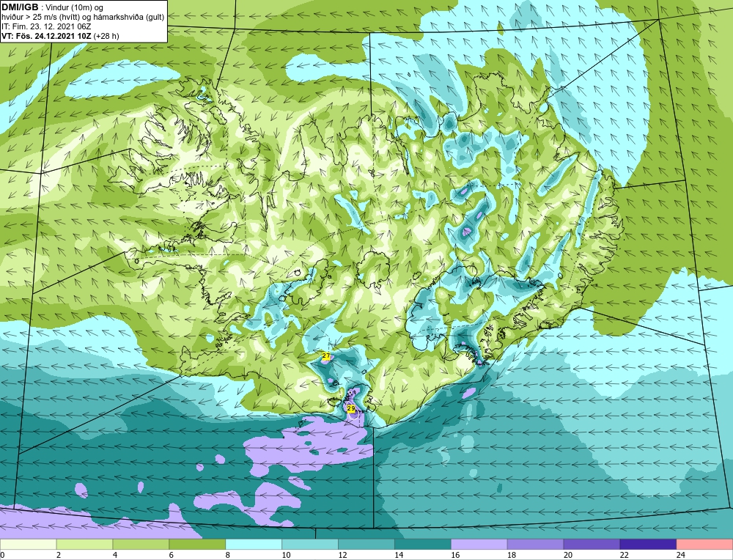Select the dark teal 14–16 m/s legend swatch

423,545
